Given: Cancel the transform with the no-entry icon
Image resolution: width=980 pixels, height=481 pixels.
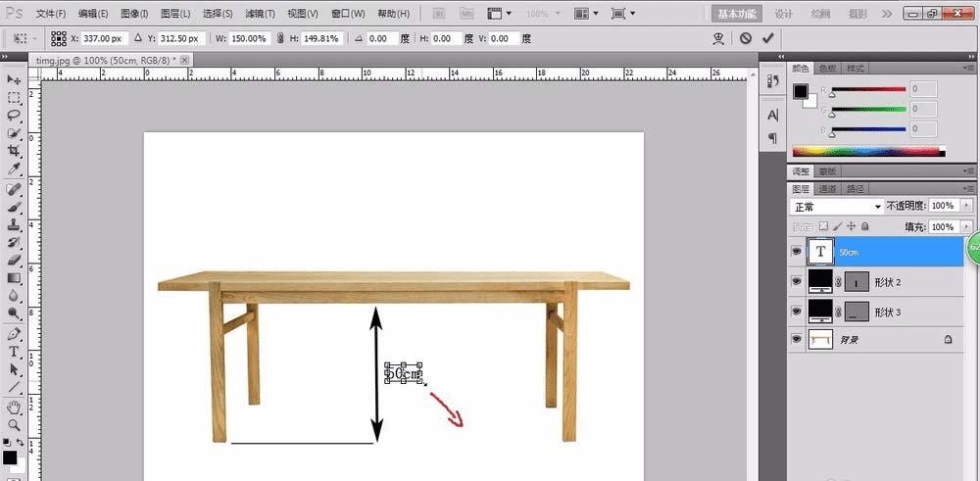Looking at the screenshot, I should 745,39.
